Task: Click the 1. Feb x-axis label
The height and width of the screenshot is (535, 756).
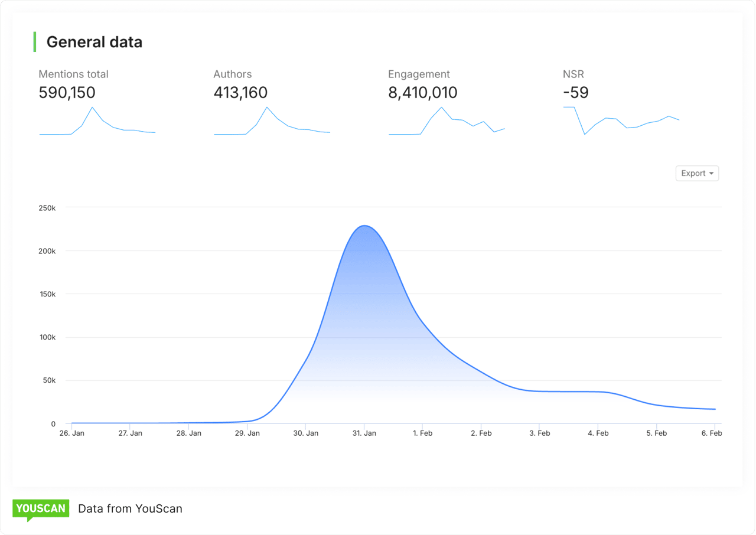Action: (x=422, y=433)
